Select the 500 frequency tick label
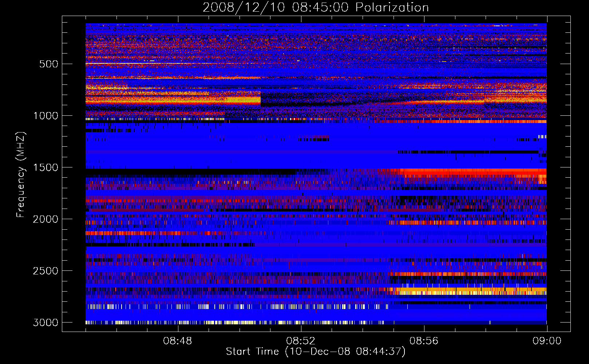Screen dimensions: 589x364 point(48,64)
